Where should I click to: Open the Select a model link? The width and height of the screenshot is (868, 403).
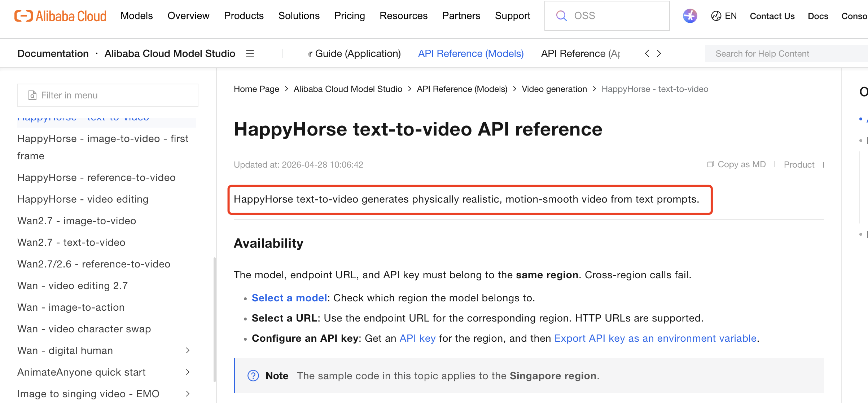[x=289, y=298]
